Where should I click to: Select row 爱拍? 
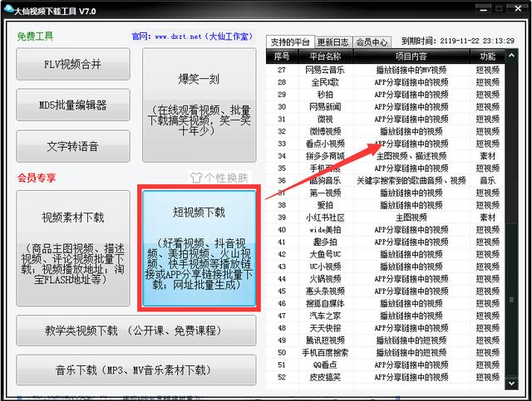click(x=385, y=205)
